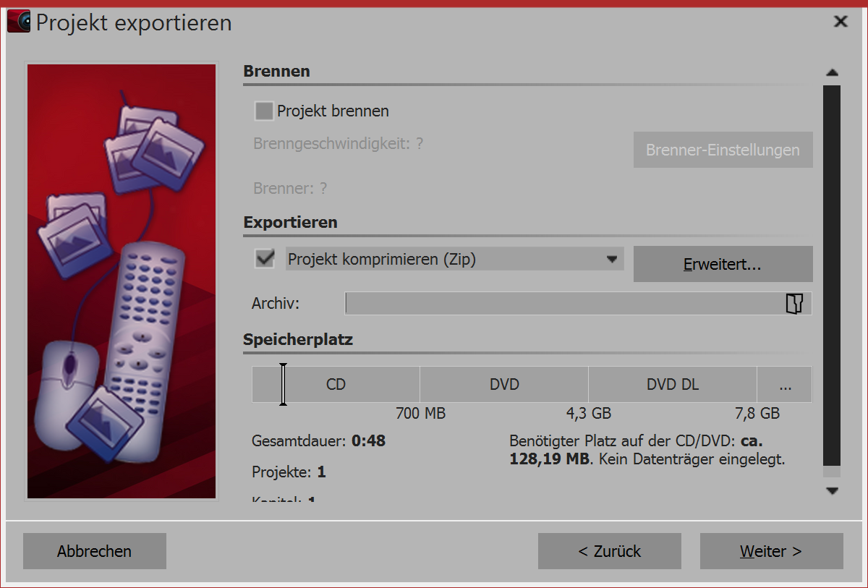Screen dimensions: 868x588
Task: Click the application logo in the title bar
Action: coord(18,21)
